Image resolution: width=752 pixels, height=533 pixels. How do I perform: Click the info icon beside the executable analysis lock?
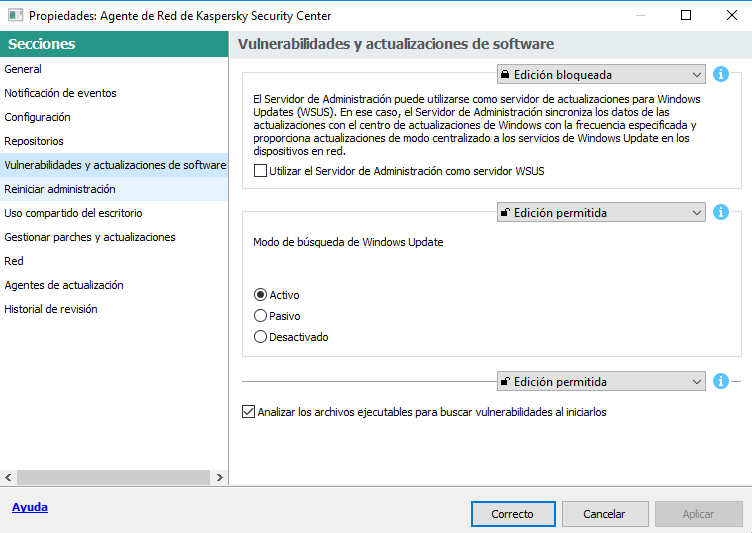click(x=720, y=381)
